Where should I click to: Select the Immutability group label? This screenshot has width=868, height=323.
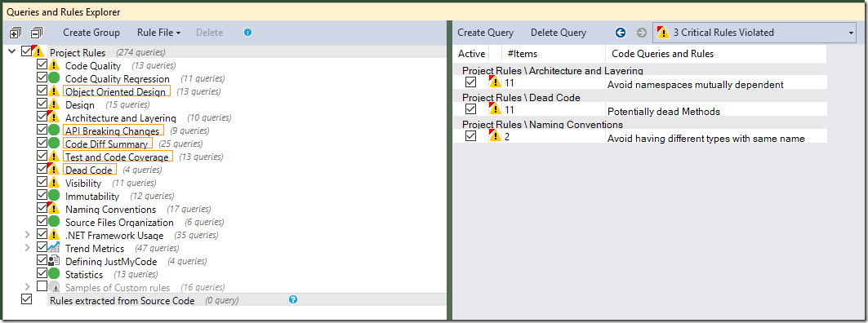(92, 197)
